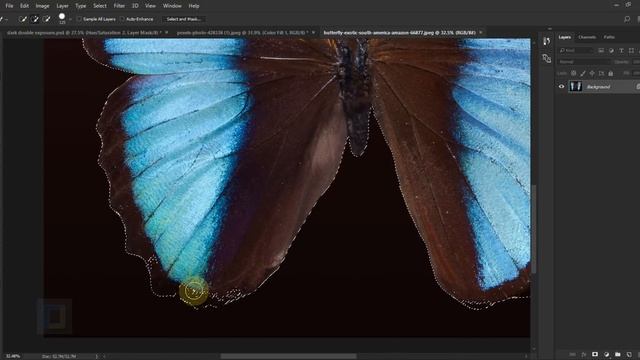Open the File menu
Image resolution: width=640 pixels, height=360 pixels.
[x=9, y=6]
